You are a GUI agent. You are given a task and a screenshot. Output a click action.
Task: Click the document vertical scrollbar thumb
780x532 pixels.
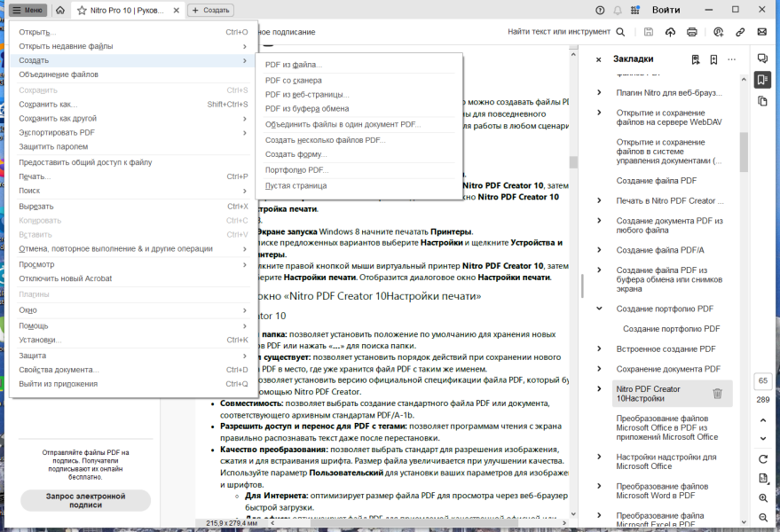[573, 162]
